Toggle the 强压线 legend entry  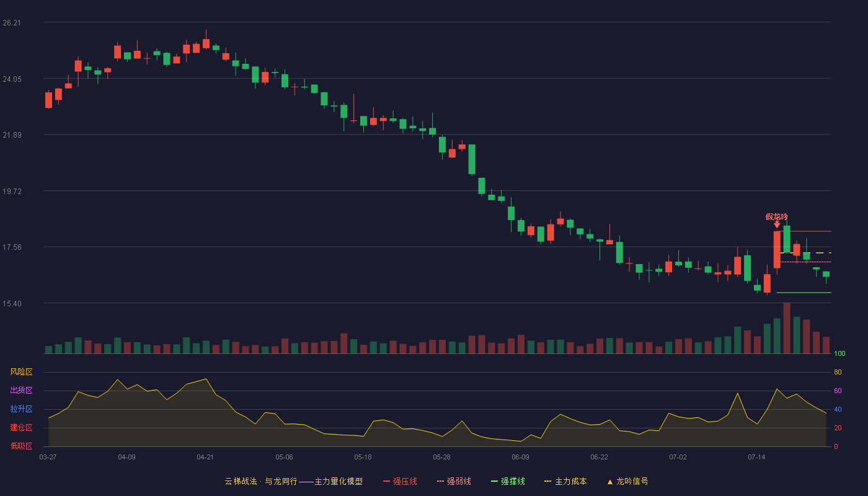coord(400,481)
